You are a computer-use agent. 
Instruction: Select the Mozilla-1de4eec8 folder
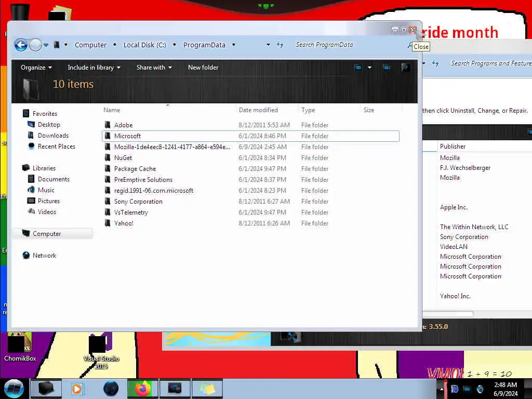point(172,147)
